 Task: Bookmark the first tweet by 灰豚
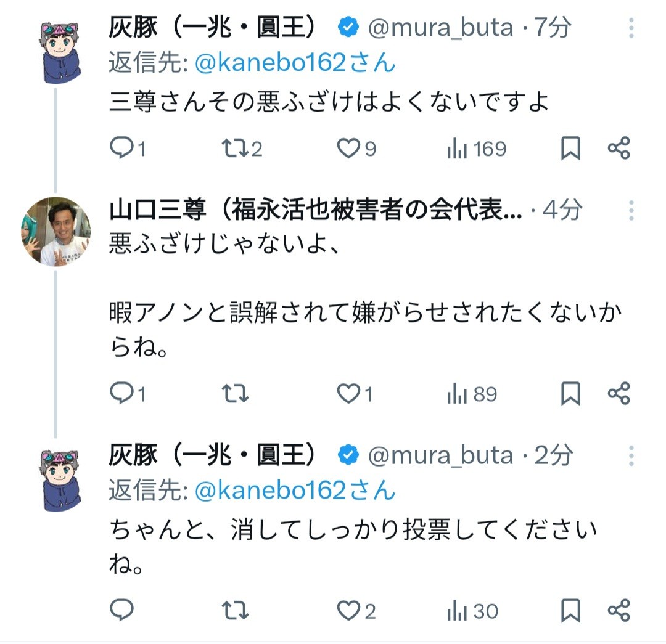(570, 149)
